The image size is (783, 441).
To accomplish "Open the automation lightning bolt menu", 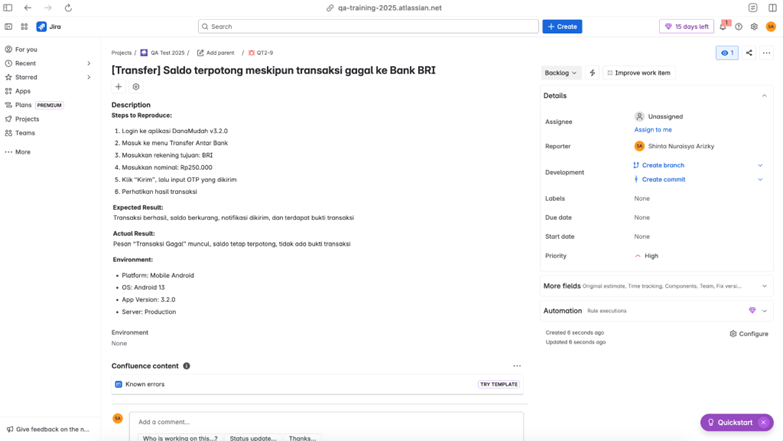I will pyautogui.click(x=592, y=72).
